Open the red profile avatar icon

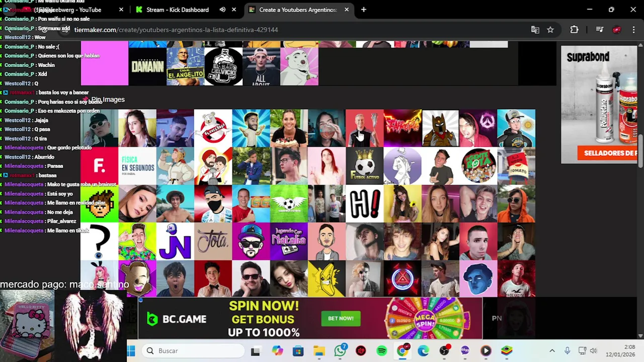tap(616, 30)
